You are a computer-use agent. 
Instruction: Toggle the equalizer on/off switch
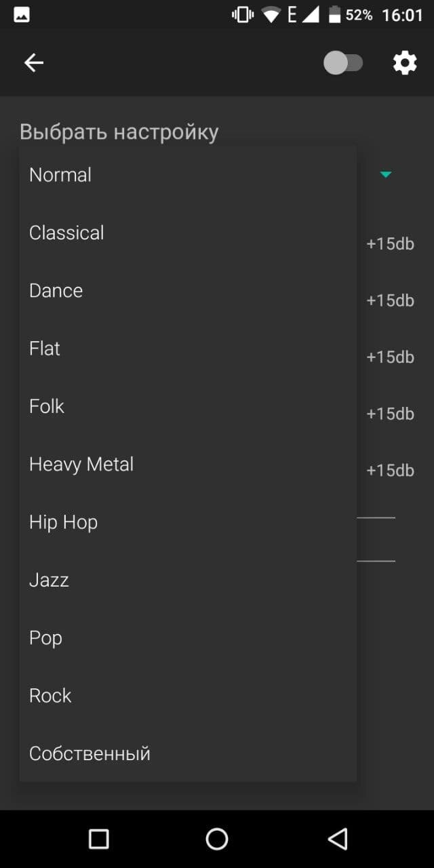[x=343, y=63]
